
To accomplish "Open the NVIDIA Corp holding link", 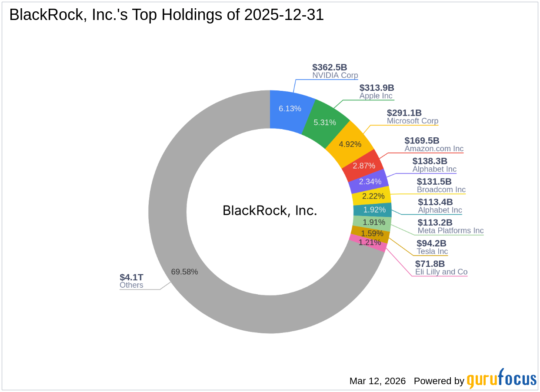I will [335, 75].
